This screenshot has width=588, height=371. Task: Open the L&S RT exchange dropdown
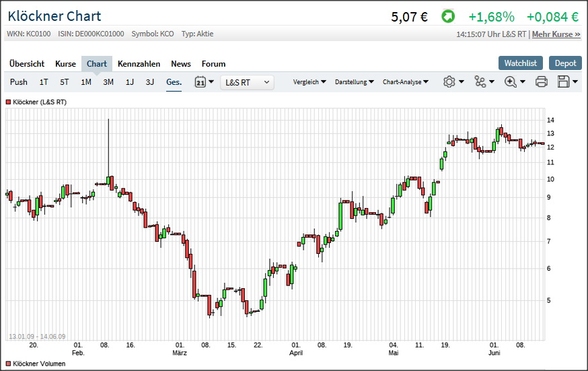tap(247, 83)
